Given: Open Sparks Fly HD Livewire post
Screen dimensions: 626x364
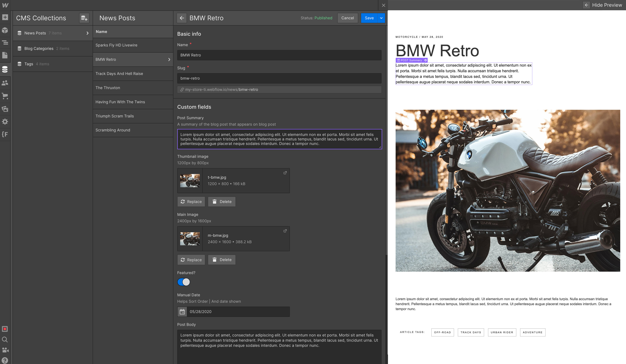Looking at the screenshot, I should tap(133, 45).
